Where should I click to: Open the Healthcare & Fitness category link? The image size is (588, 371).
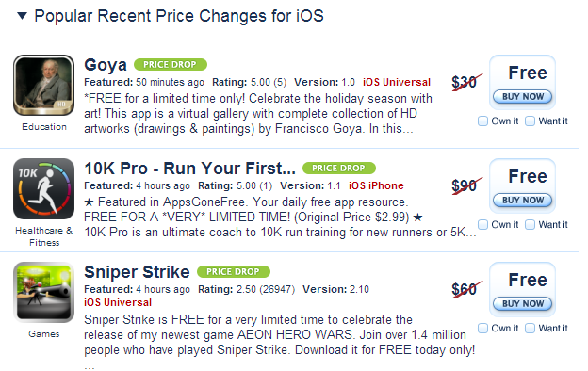pos(44,236)
